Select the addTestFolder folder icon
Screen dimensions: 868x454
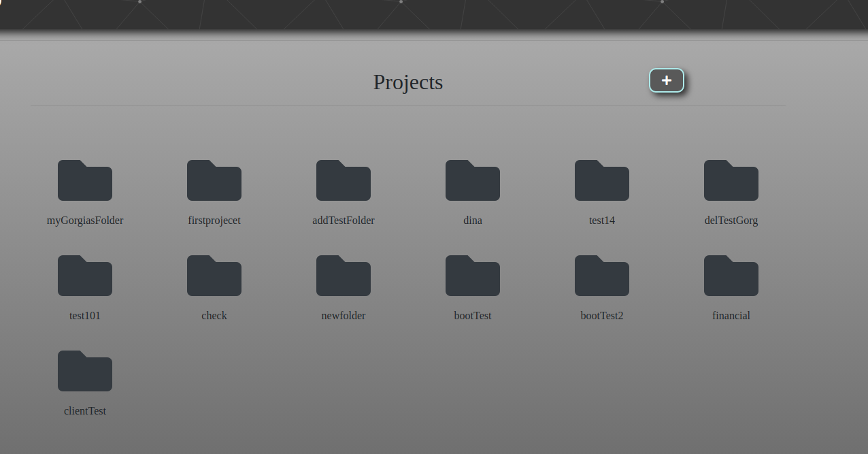coord(344,181)
